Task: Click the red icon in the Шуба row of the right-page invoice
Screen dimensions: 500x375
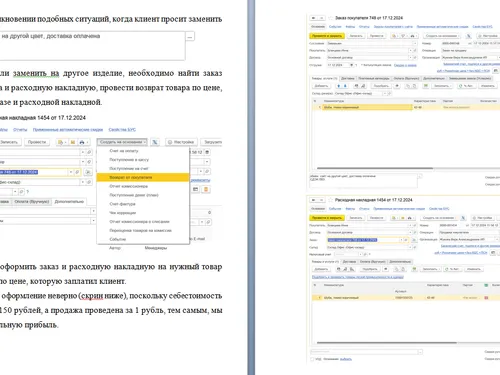Action: (486, 298)
